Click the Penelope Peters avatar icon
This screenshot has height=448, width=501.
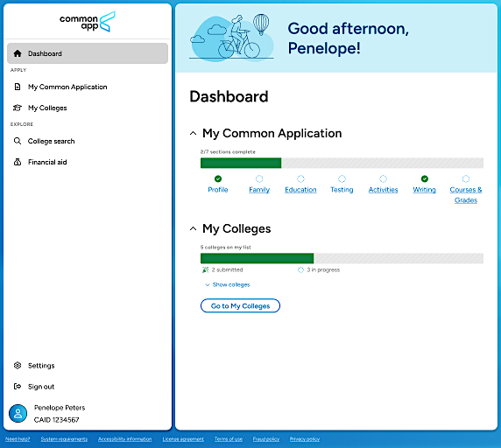point(18,414)
